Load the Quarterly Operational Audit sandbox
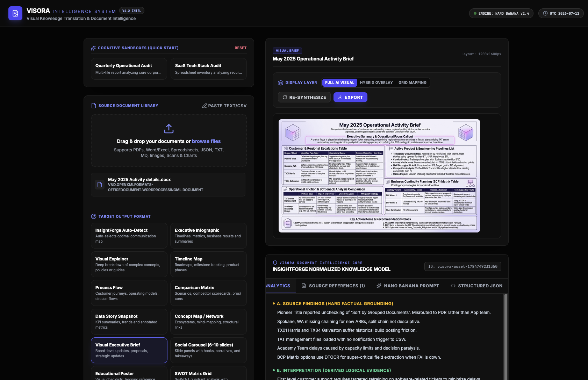The width and height of the screenshot is (588, 380). click(129, 69)
